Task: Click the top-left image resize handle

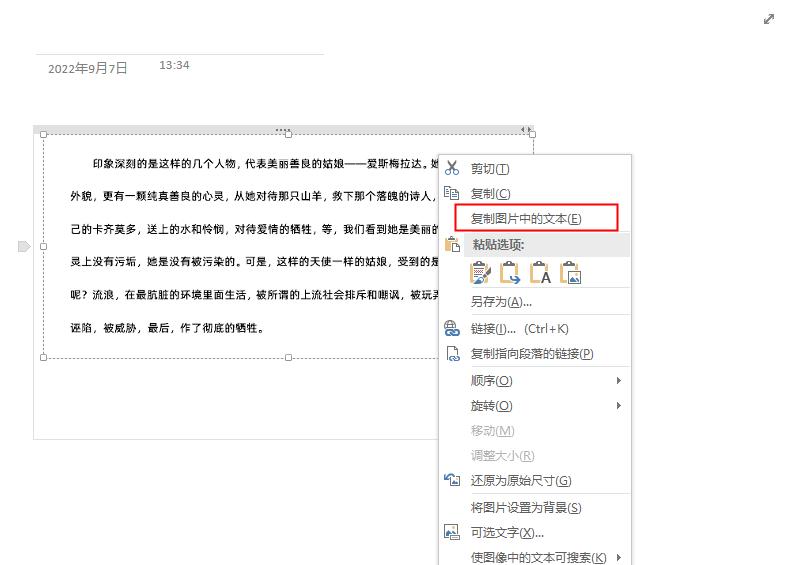Action: [x=44, y=134]
